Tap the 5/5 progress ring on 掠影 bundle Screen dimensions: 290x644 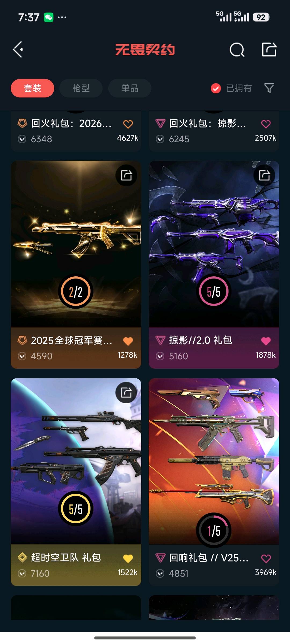214,291
